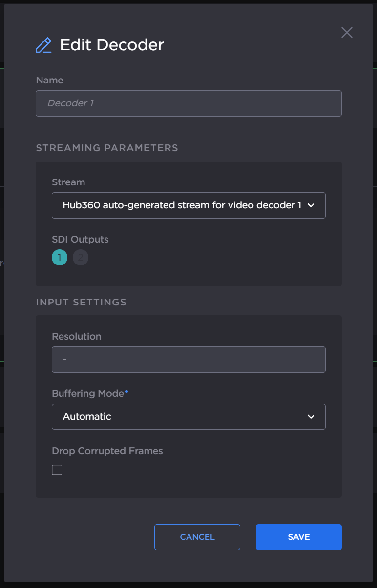Select SDI Output 1

[x=60, y=258]
